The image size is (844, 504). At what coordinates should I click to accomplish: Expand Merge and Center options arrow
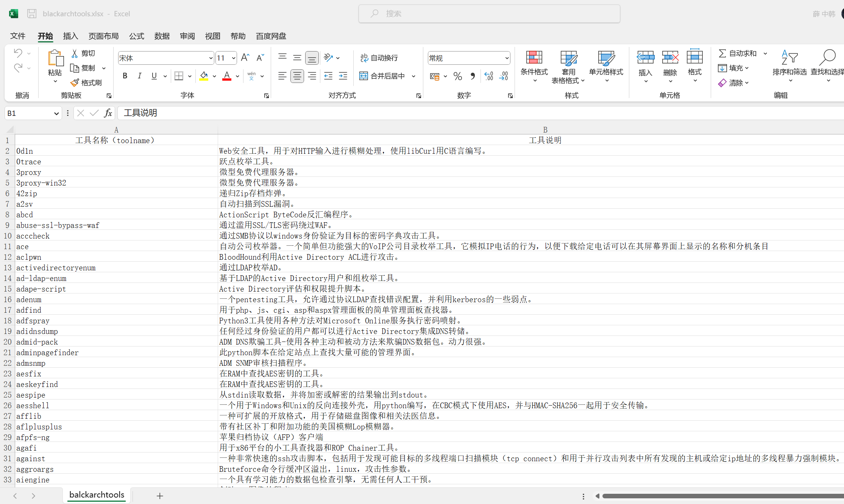pyautogui.click(x=413, y=76)
